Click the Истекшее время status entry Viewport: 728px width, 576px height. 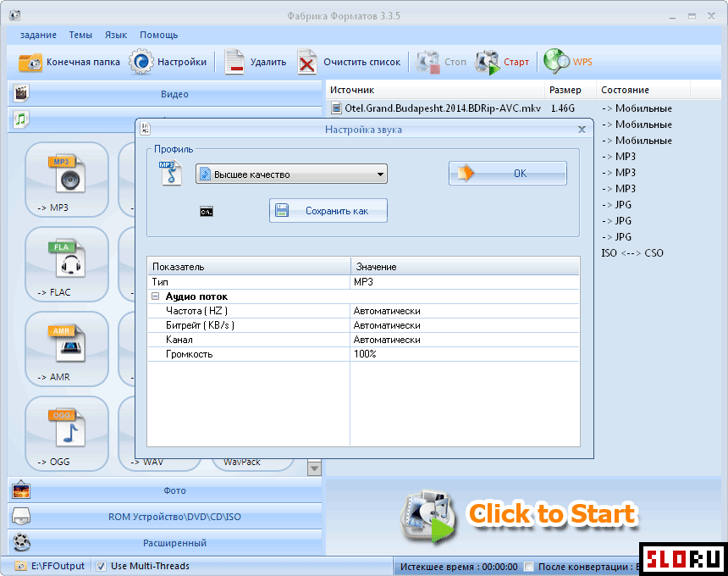[x=459, y=567]
